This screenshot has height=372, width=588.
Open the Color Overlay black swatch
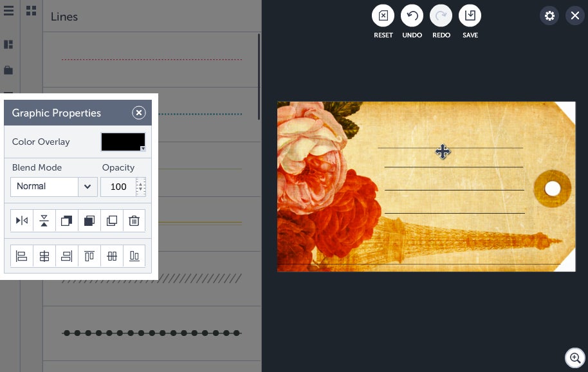[123, 142]
